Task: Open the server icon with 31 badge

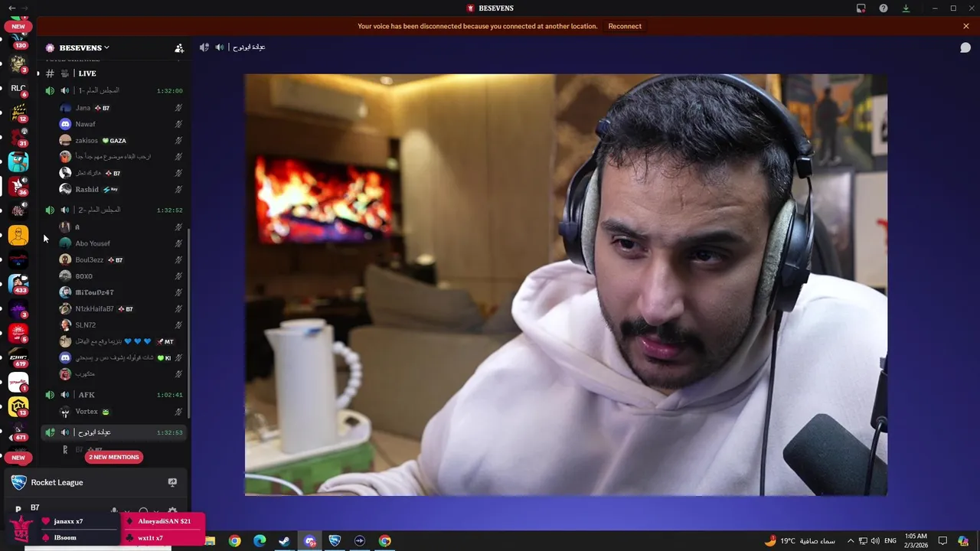Action: 18,137
